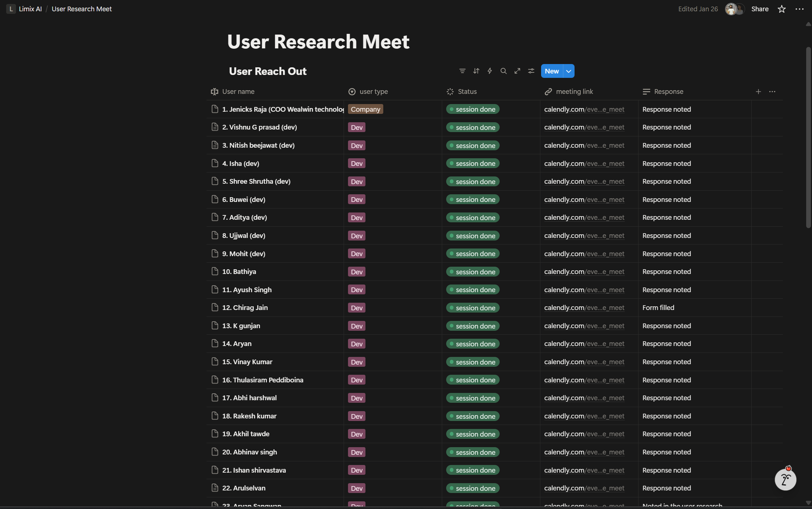The width and height of the screenshot is (812, 509).
Task: Click the sort icon in the table toolbar
Action: (x=476, y=71)
